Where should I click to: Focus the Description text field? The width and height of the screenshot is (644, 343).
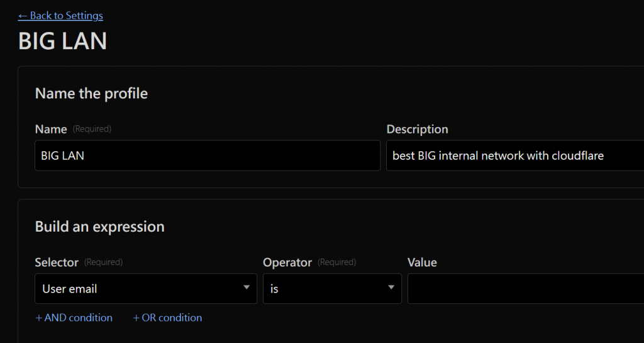click(x=514, y=155)
